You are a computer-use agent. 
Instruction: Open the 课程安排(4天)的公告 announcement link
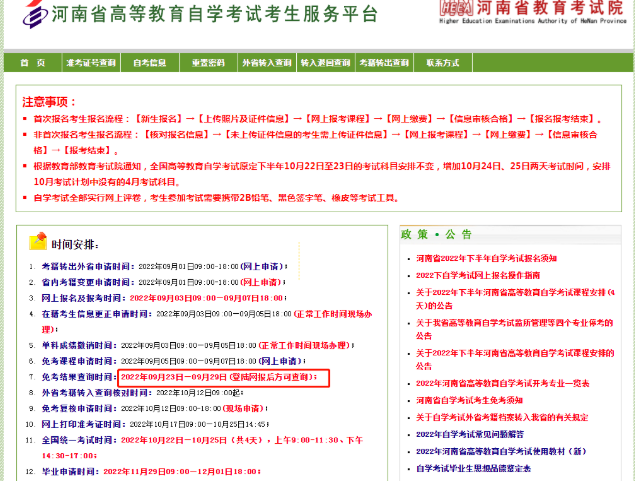516,299
